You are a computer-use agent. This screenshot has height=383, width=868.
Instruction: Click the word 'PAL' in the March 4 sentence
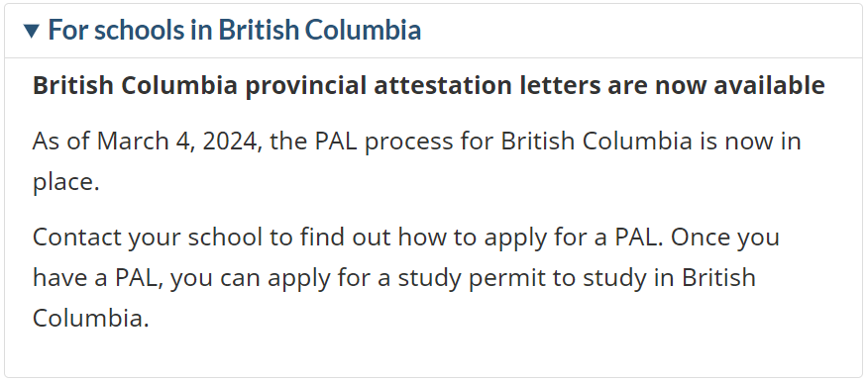[x=337, y=142]
